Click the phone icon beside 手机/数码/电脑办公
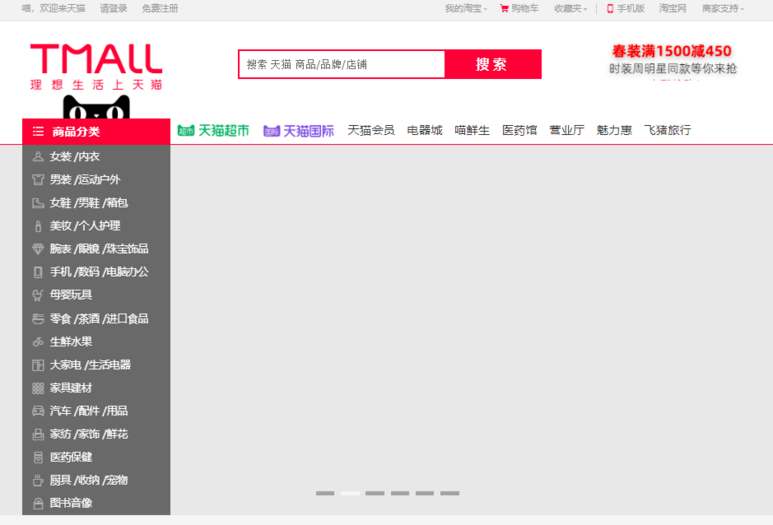The image size is (773, 525). [x=38, y=272]
